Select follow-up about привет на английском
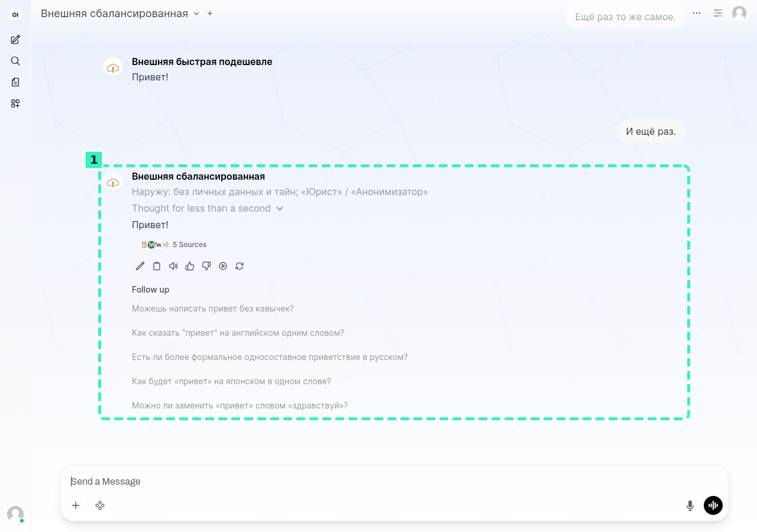 (238, 333)
